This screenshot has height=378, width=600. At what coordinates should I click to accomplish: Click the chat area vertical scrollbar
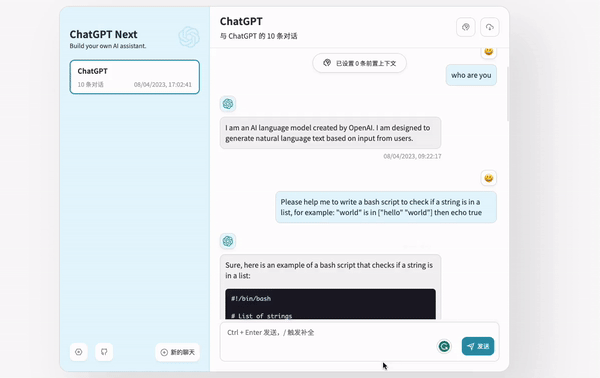pyautogui.click(x=508, y=94)
